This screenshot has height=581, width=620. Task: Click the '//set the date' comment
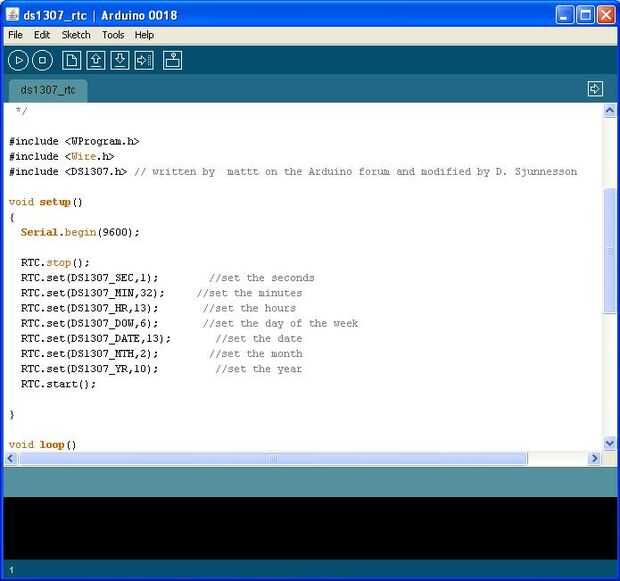[x=259, y=339]
